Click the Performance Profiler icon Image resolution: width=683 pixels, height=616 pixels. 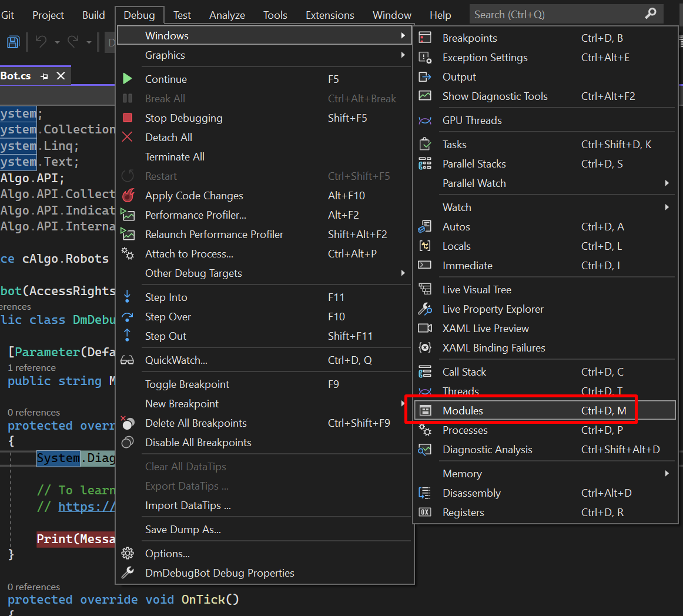128,215
